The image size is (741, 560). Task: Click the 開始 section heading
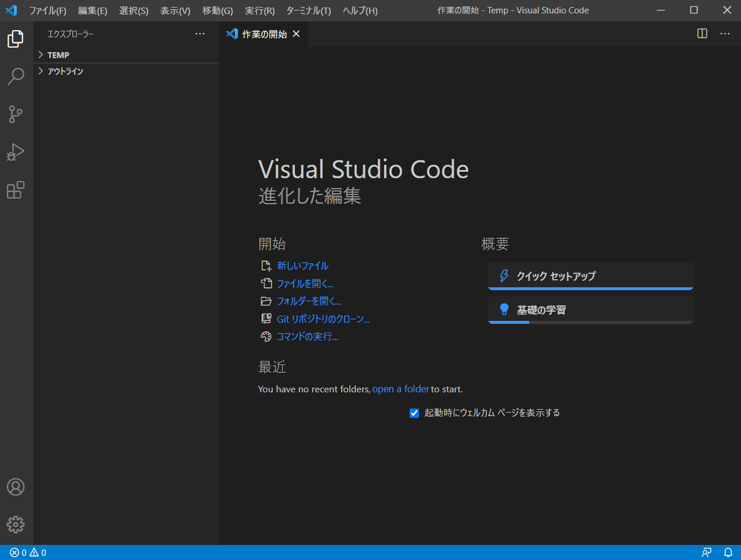pyautogui.click(x=272, y=244)
